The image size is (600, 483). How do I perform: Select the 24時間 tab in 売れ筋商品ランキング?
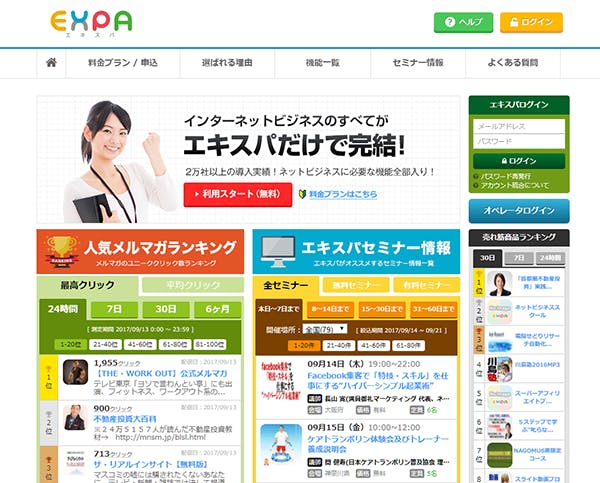550,258
